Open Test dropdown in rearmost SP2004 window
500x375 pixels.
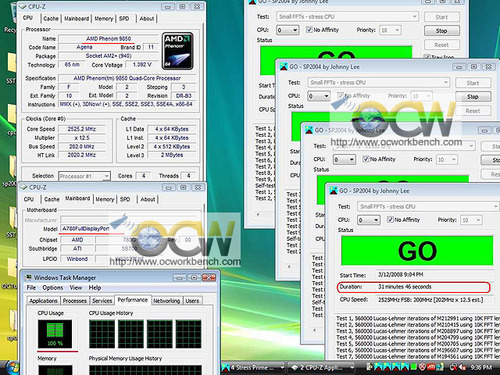(347, 17)
